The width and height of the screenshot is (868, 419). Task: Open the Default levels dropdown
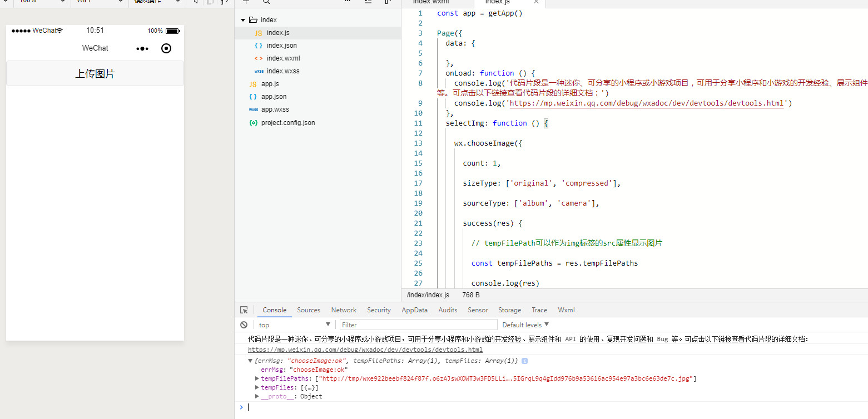coord(525,325)
